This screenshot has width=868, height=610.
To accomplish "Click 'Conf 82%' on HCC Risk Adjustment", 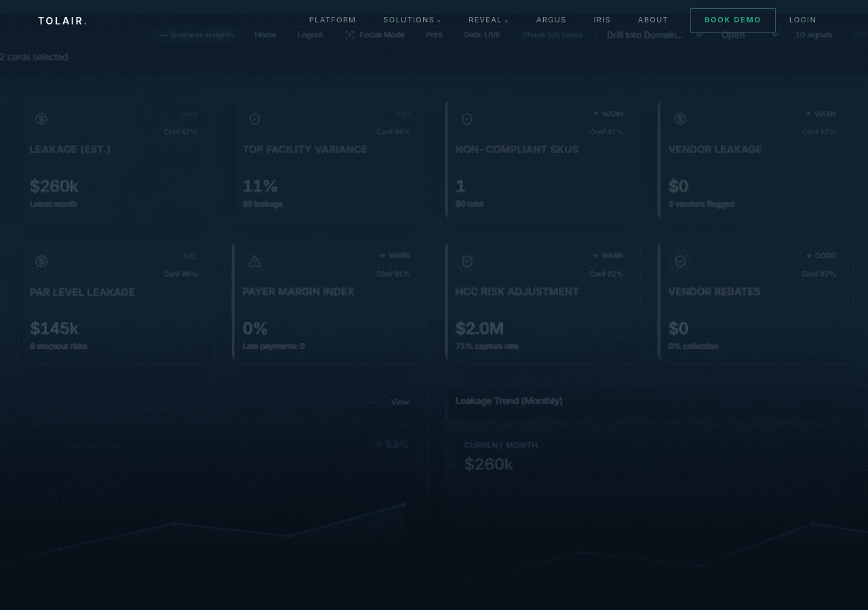I will click(x=606, y=274).
